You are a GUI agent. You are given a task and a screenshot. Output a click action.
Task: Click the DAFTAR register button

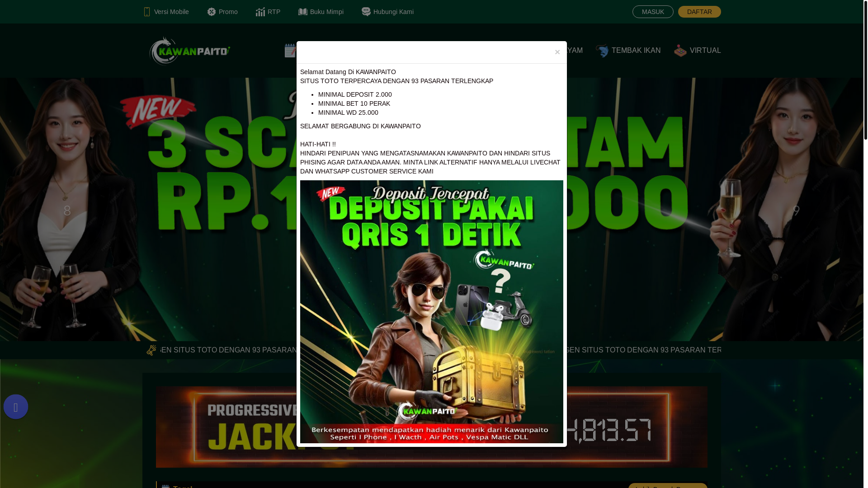pyautogui.click(x=699, y=12)
